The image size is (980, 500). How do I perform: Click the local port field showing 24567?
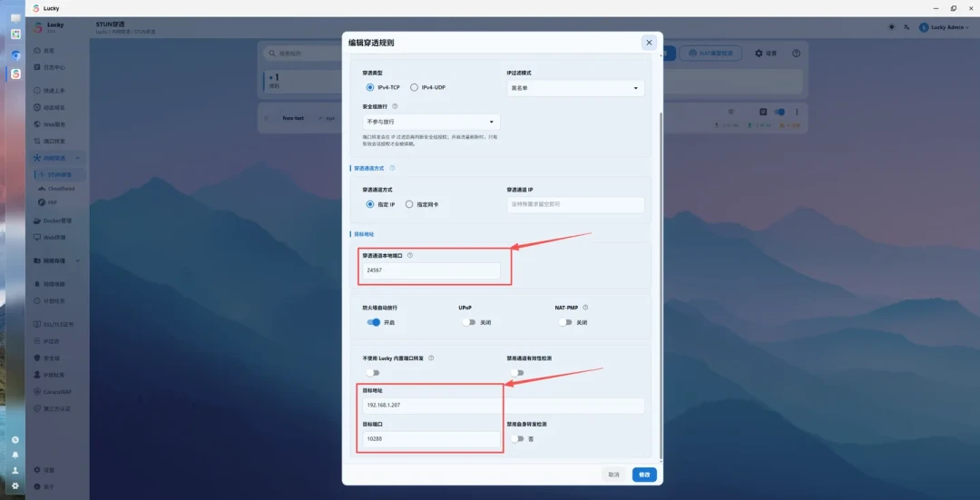coord(431,270)
